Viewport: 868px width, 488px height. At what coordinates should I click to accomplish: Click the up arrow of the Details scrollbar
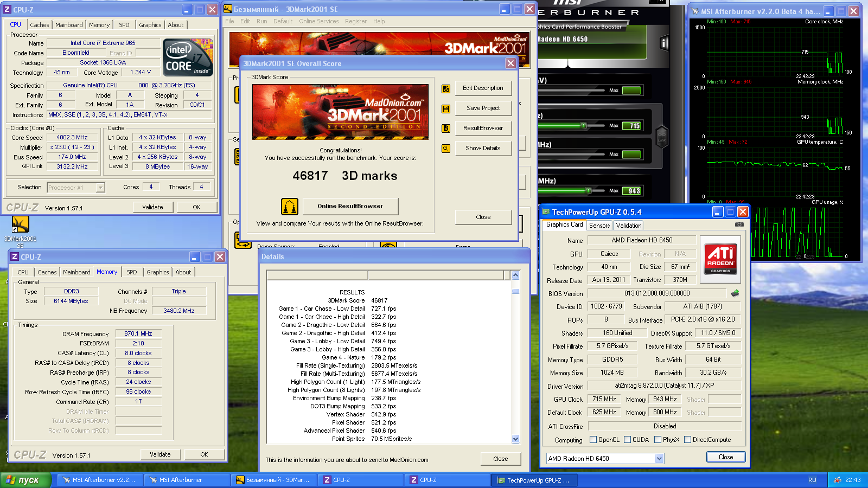click(x=515, y=275)
